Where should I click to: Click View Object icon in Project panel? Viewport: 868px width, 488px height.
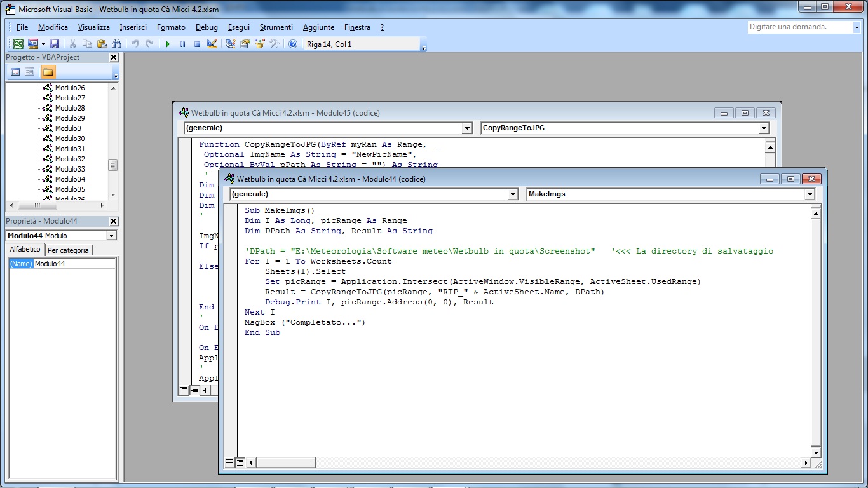(x=30, y=72)
